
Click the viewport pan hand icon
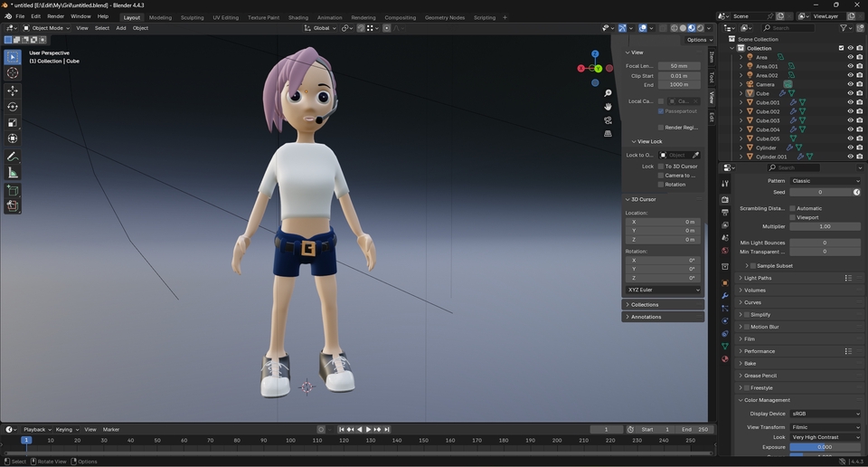pos(608,107)
